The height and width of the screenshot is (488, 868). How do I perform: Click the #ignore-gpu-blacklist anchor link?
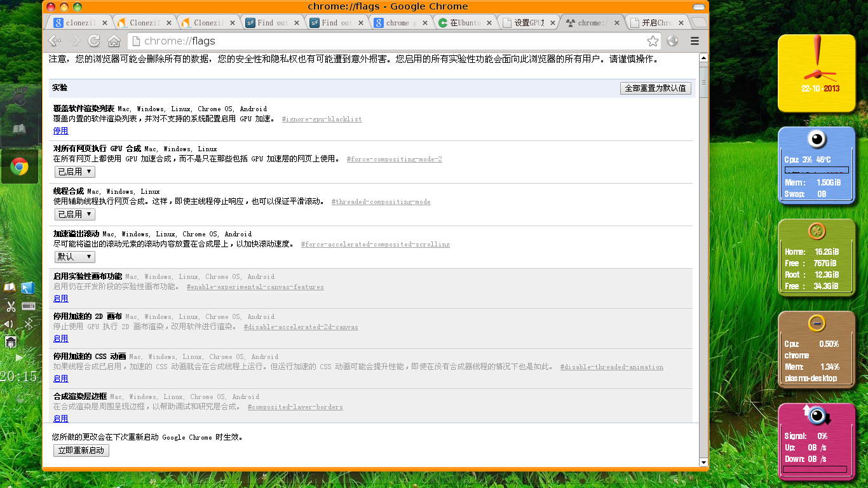click(322, 119)
